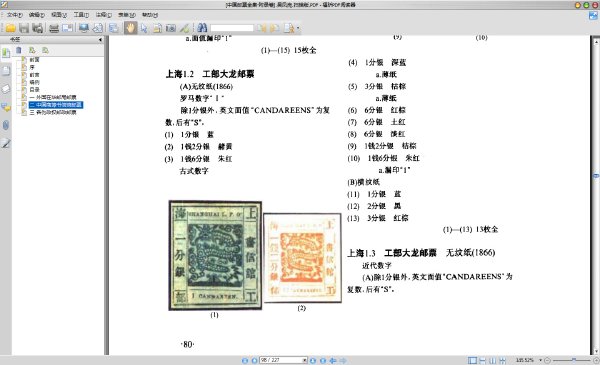The width and height of the screenshot is (600, 365).
Task: Click the binoculars Find icon
Action: [202, 28]
